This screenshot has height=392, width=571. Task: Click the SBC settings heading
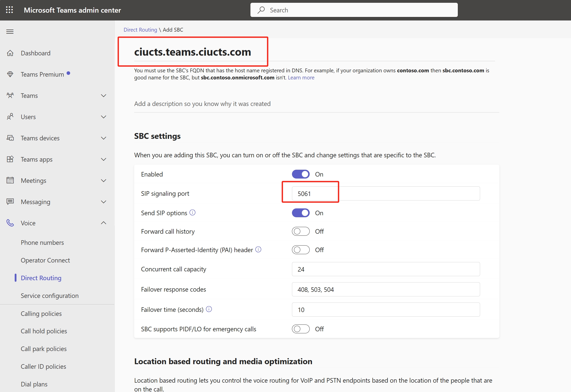pos(157,136)
